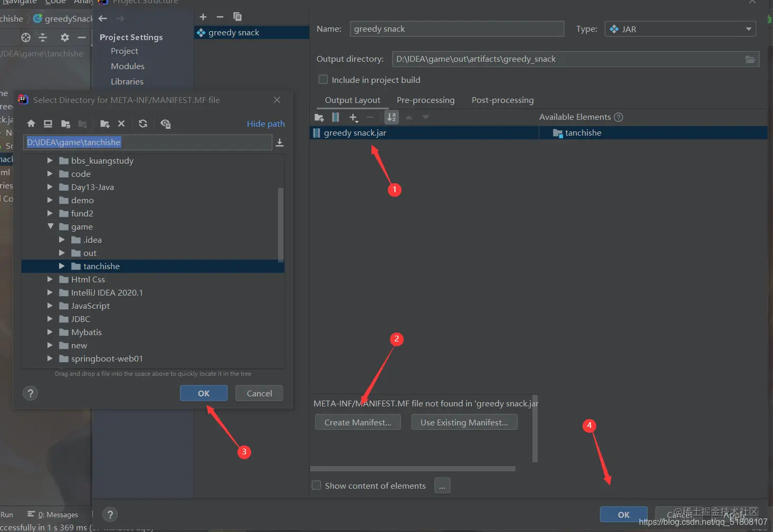Copy the selected artifact configuration
This screenshot has height=532, width=773.
pyautogui.click(x=237, y=17)
